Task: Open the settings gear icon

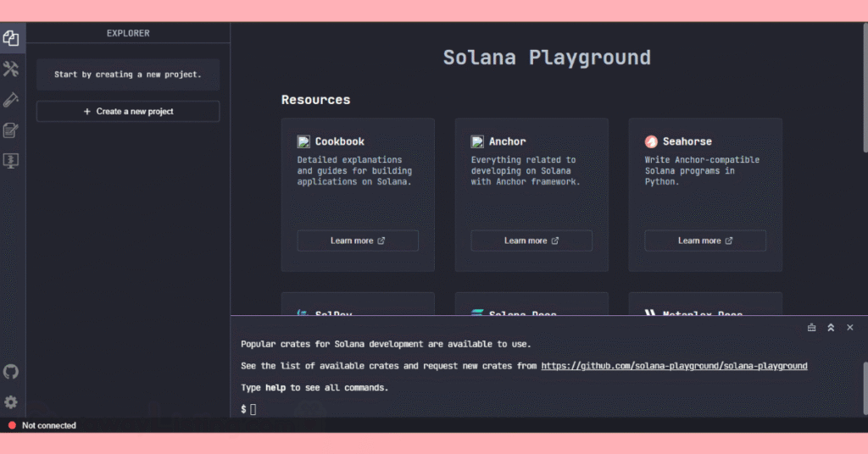Action: (11, 402)
